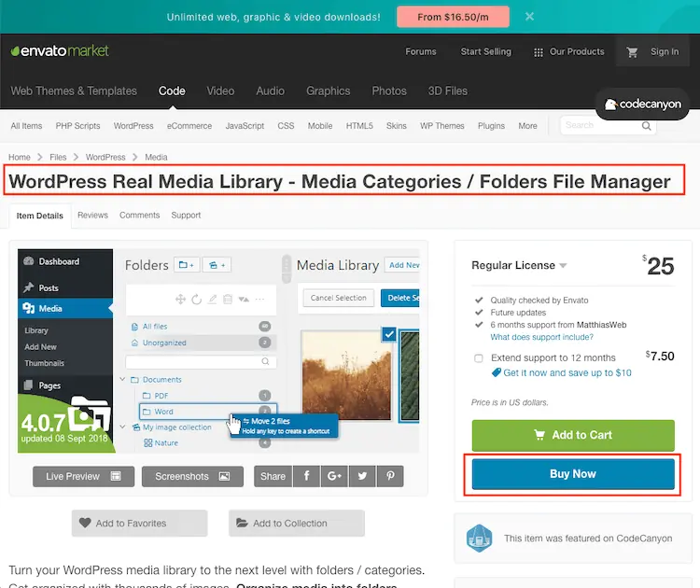Image resolution: width=700 pixels, height=588 pixels.
Task: Select the Video category
Action: (x=220, y=91)
